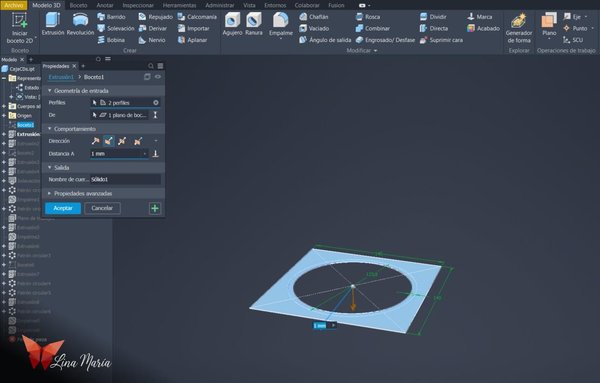Toggle sketch visibility eye in Propiedades

click(158, 77)
